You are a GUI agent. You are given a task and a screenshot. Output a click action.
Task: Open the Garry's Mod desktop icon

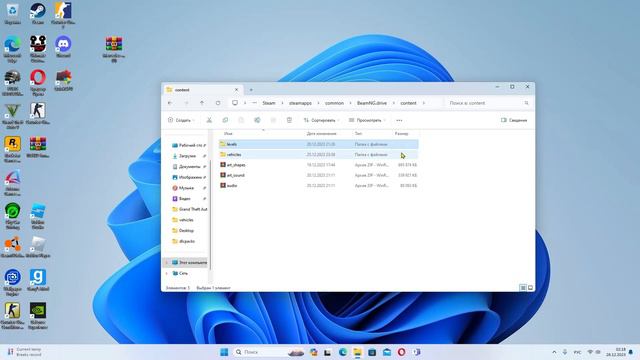pos(38,280)
